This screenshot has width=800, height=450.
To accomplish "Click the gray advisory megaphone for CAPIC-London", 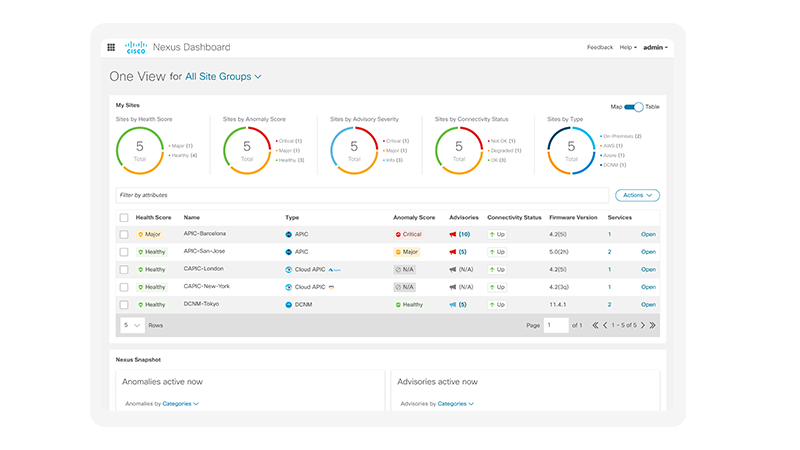I will click(x=453, y=269).
